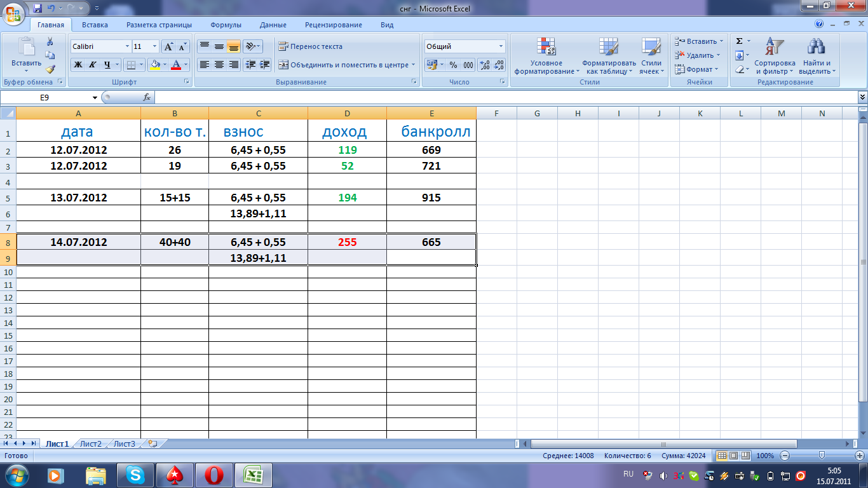Viewport: 868px width, 488px height.
Task: Open the Лист2 worksheet tab
Action: click(x=91, y=444)
